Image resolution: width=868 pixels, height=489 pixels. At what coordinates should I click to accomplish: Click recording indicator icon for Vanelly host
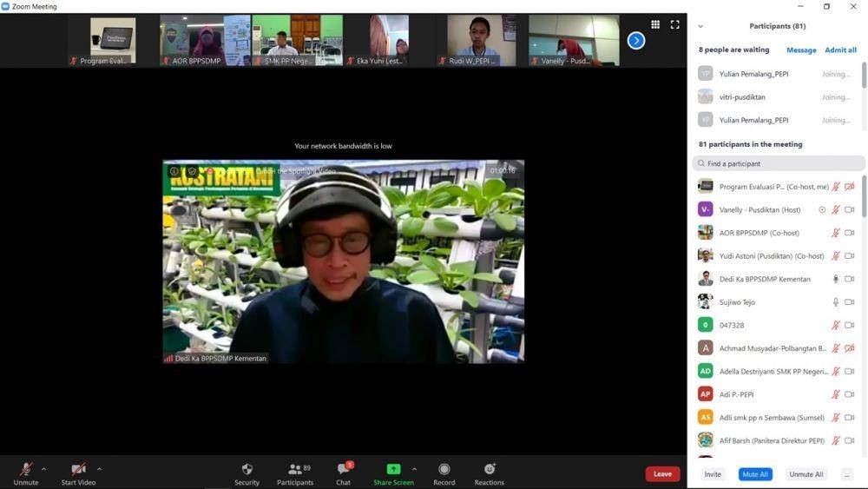pyautogui.click(x=822, y=210)
